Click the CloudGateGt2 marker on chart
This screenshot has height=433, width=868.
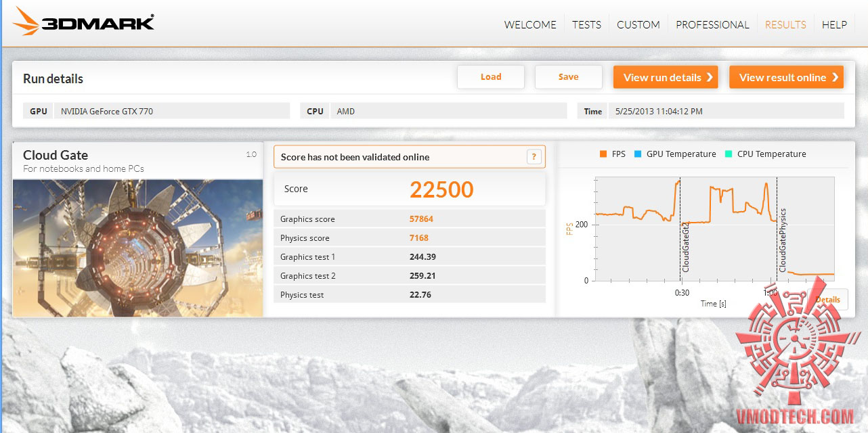[x=685, y=247]
